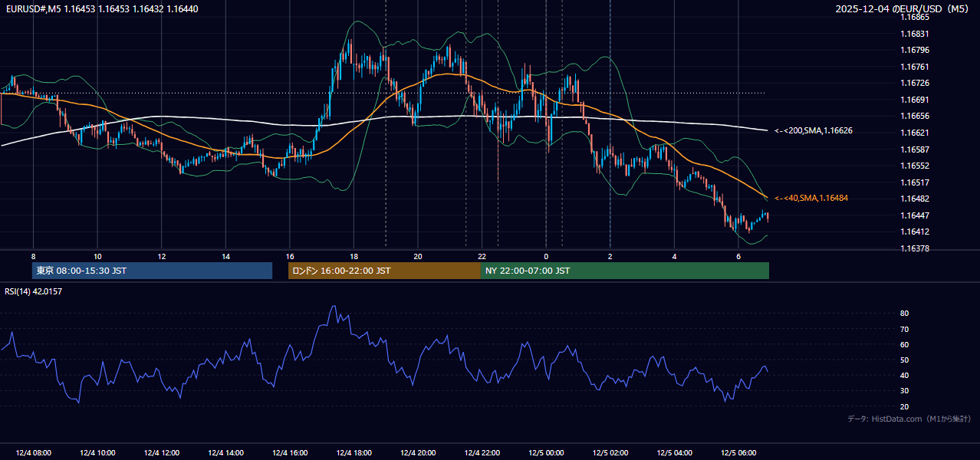Image resolution: width=980 pixels, height=460 pixels.
Task: Click the bottom time label 12/5 00:00
Action: click(546, 453)
